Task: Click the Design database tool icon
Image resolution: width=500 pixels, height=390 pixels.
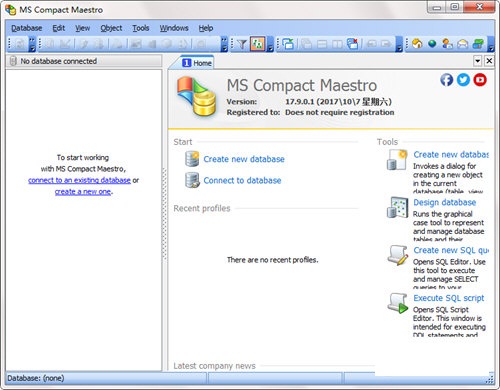Action: [397, 207]
